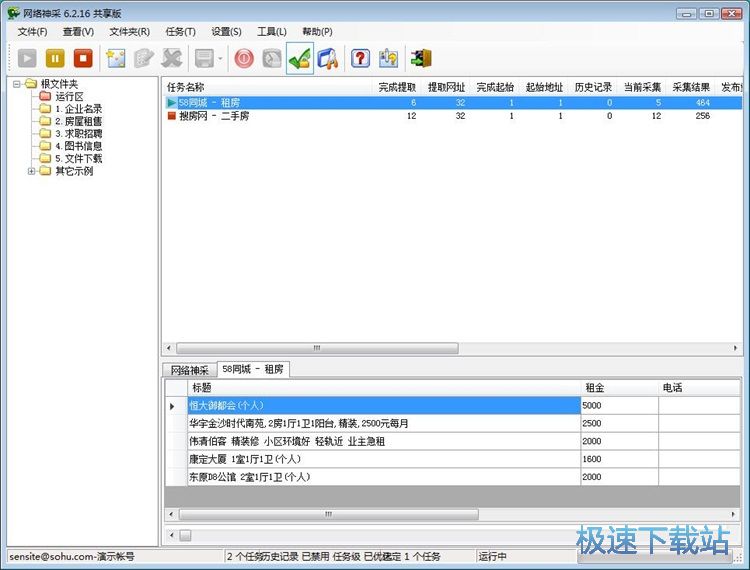
Task: Click the red stop task button
Action: click(83, 59)
